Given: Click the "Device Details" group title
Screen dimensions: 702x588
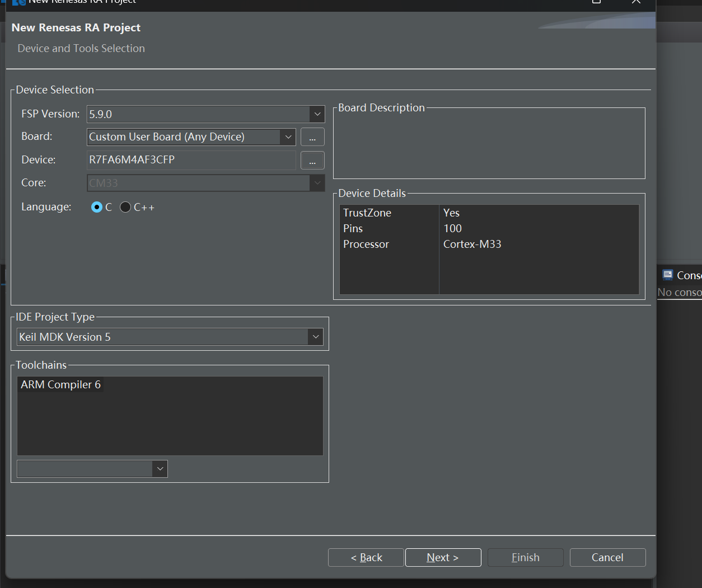Looking at the screenshot, I should 372,194.
